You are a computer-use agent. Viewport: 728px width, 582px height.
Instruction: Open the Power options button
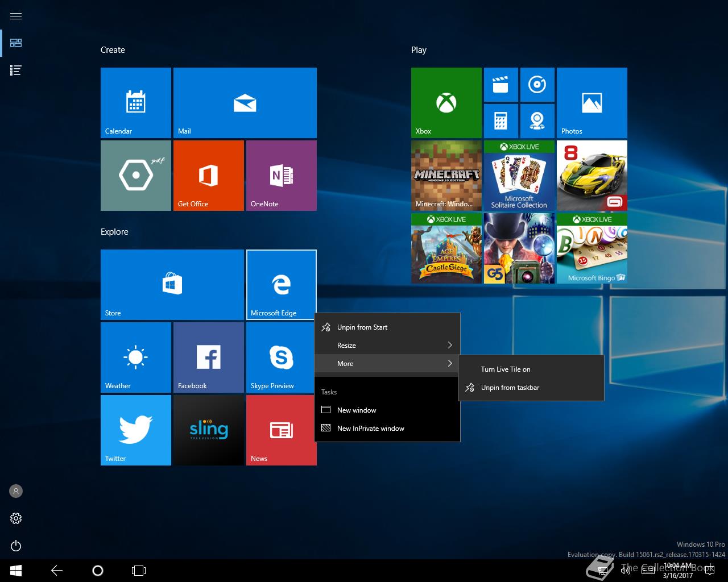(x=16, y=546)
